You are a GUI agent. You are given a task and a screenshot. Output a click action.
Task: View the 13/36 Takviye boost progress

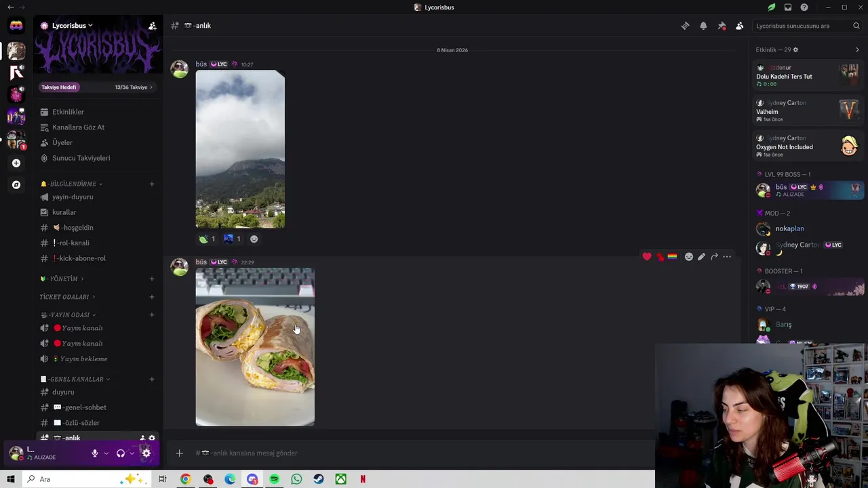(x=134, y=87)
